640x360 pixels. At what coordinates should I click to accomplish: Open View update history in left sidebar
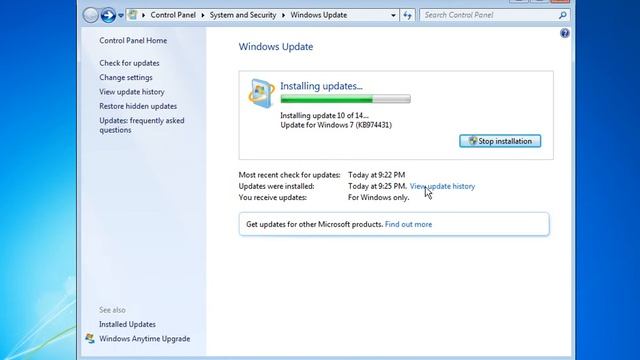(x=132, y=92)
